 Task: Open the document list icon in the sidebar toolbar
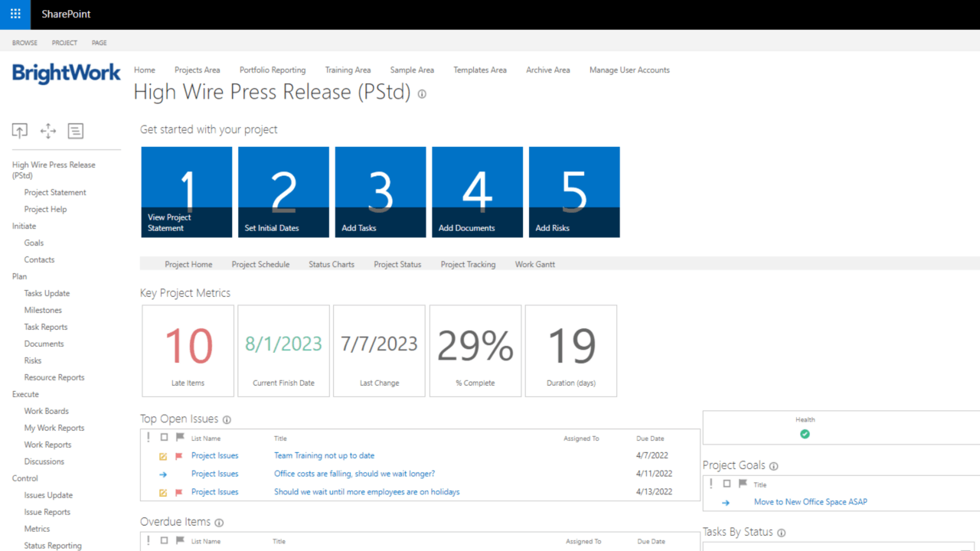coord(75,130)
